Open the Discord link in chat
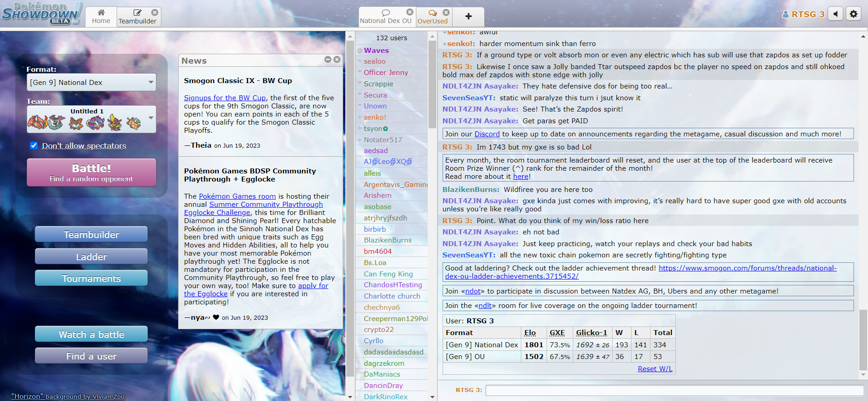The width and height of the screenshot is (868, 401). 486,134
